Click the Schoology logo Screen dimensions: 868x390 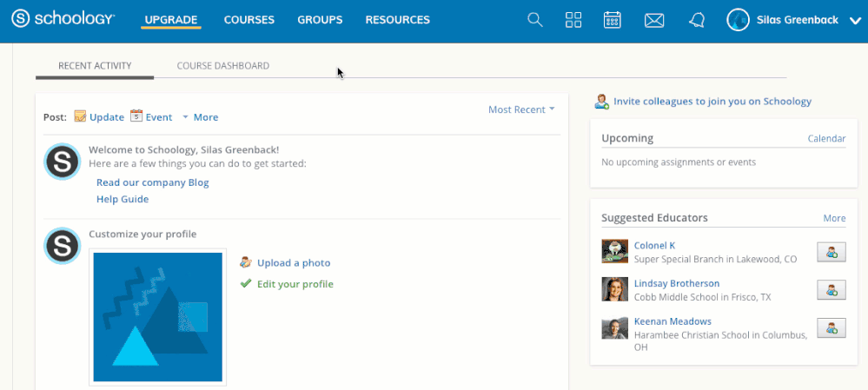[63, 19]
